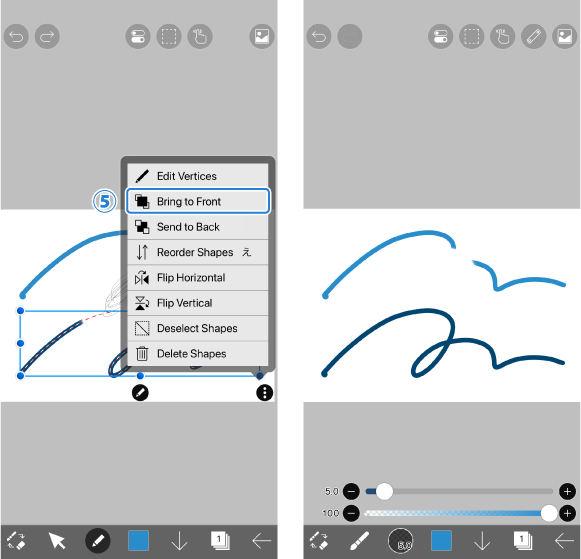This screenshot has width=581, height=559.
Task: Click the brush thickness slider knob
Action: [384, 492]
